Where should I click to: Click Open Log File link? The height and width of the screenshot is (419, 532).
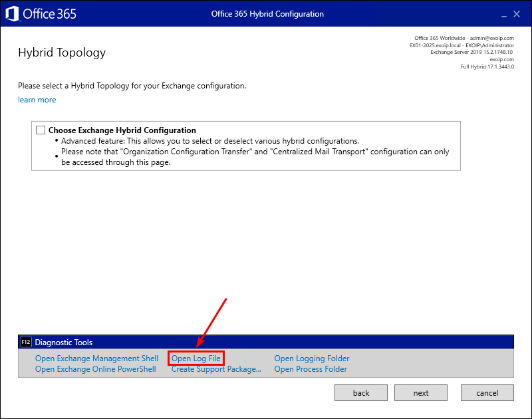196,358
